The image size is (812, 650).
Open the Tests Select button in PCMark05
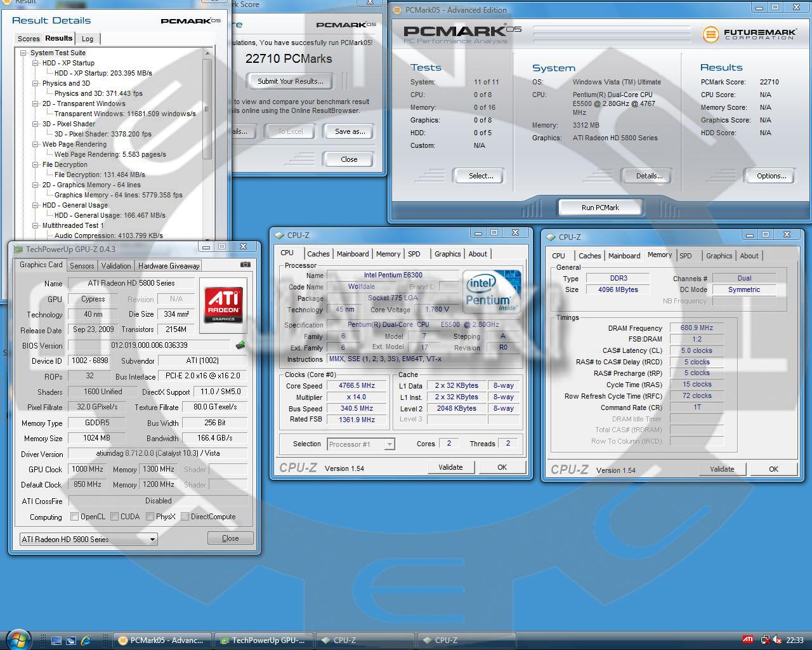point(481,176)
